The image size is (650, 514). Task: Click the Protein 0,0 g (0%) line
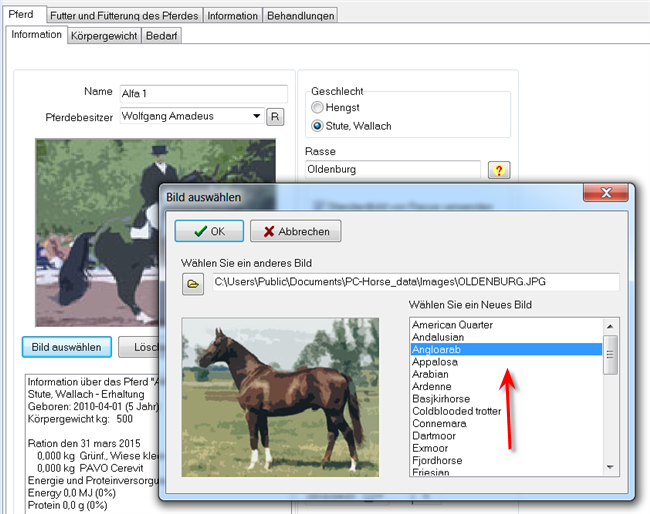68,505
